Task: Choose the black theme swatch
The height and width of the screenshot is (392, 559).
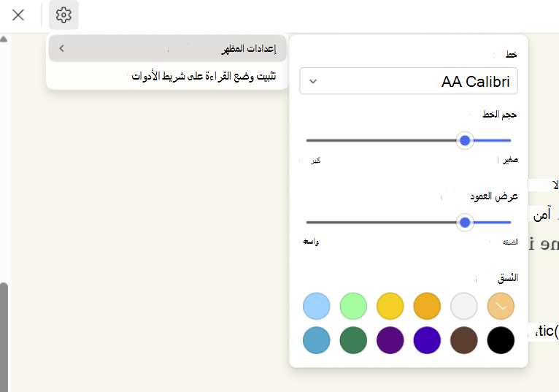Action: tap(501, 340)
